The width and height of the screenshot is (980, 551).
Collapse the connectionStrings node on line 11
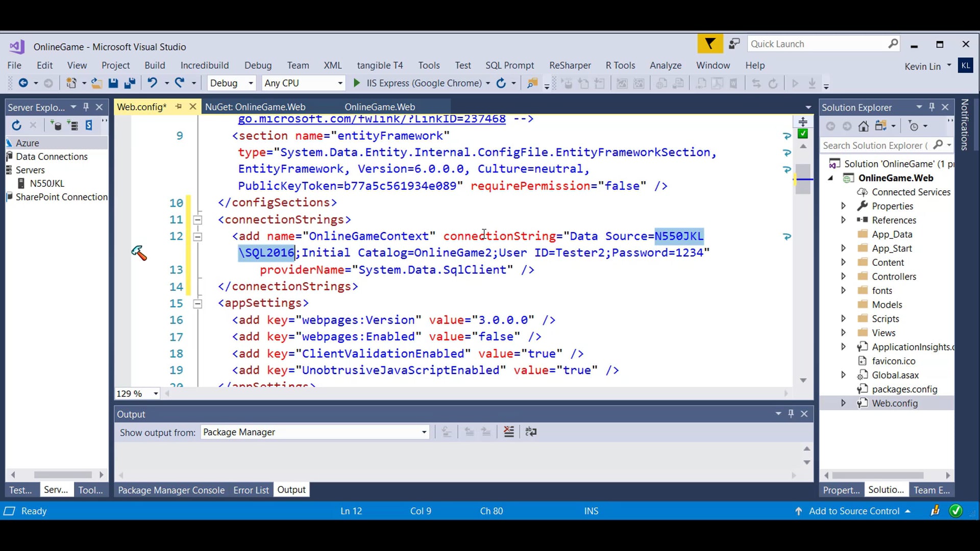(198, 220)
